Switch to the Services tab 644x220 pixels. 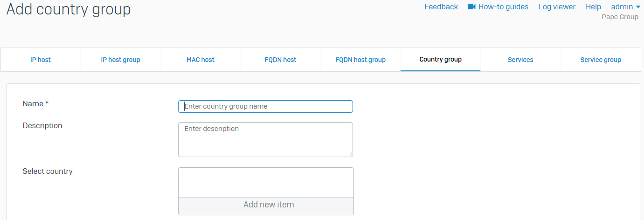click(x=520, y=60)
